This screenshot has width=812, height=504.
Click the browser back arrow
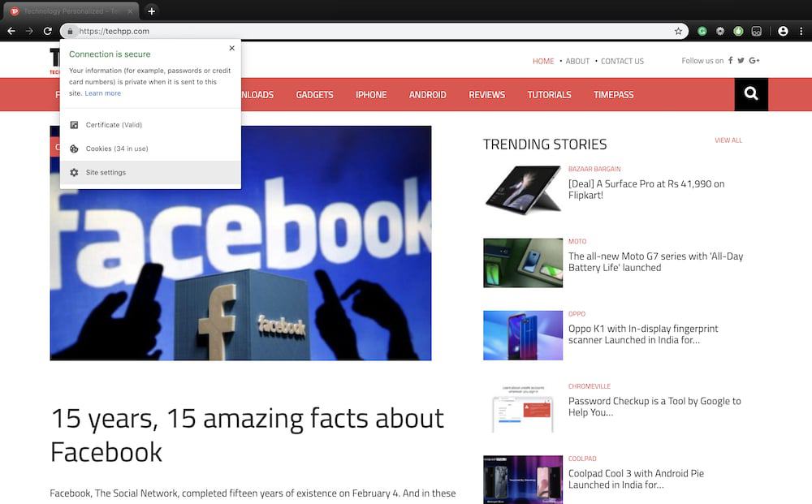point(11,31)
